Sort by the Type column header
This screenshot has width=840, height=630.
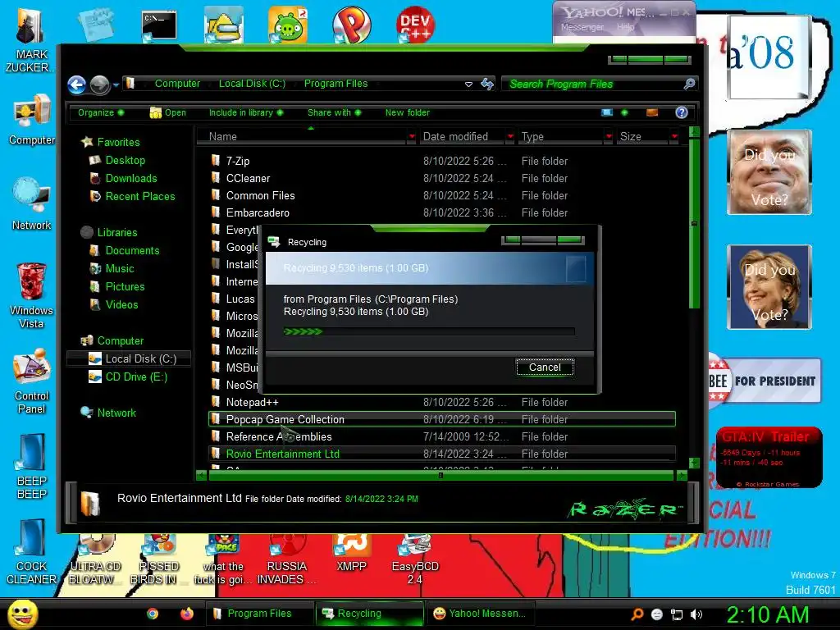[x=561, y=137]
